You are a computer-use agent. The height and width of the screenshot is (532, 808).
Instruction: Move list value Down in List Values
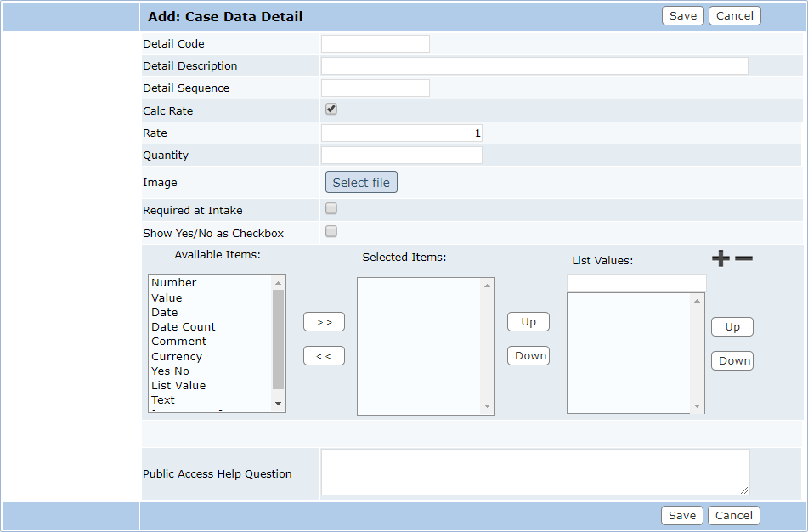coord(732,361)
